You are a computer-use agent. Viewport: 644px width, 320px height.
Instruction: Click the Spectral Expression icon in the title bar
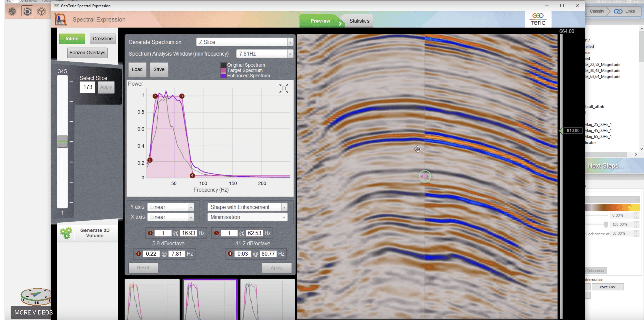pos(60,19)
